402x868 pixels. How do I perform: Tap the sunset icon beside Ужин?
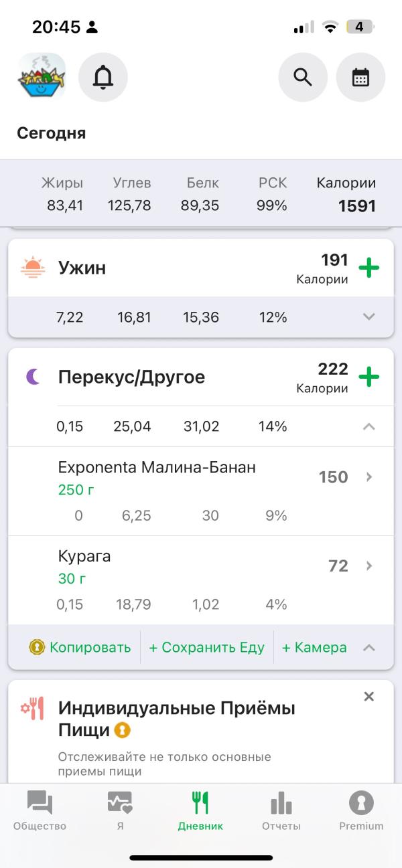32,268
